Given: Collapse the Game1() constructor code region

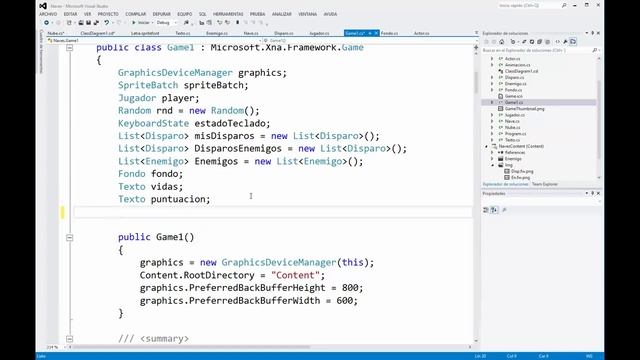Looking at the screenshot, I should [69, 238].
